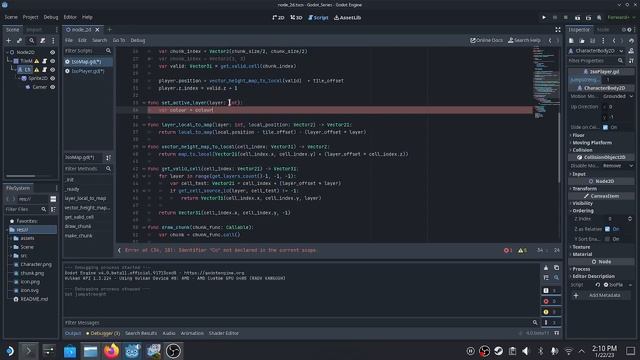Click the FileSystem sort files icon
The height and width of the screenshot is (360, 640).
tap(53, 209)
